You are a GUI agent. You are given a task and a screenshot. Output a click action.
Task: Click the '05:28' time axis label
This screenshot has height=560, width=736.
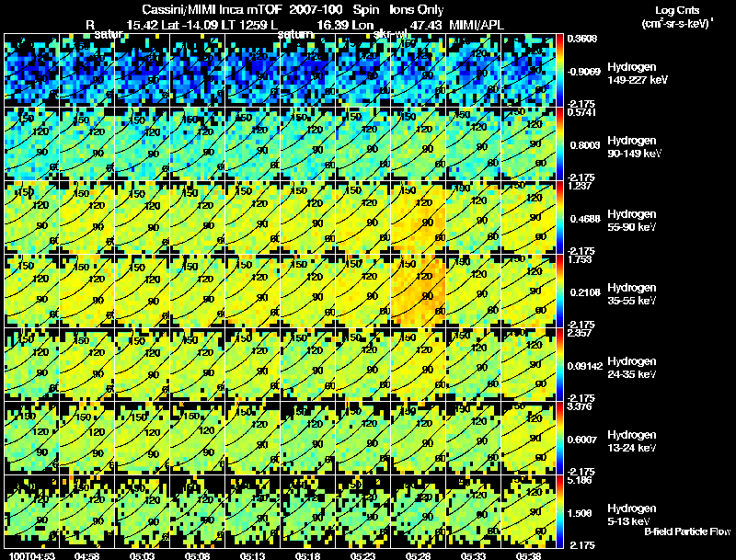point(418,555)
